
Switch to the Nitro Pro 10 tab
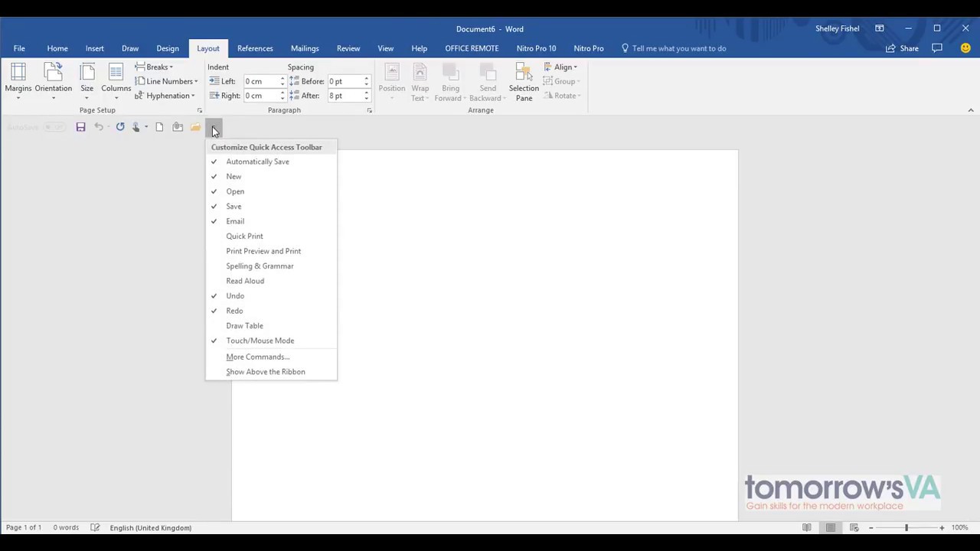pyautogui.click(x=536, y=48)
